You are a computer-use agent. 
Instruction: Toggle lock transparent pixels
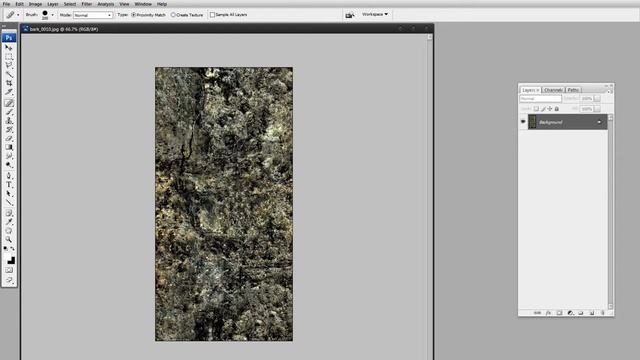point(536,109)
